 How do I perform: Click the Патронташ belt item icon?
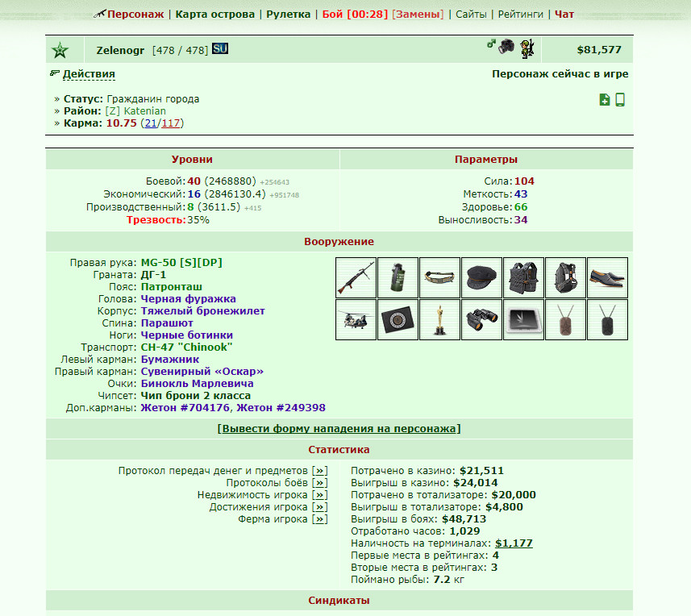pyautogui.click(x=439, y=277)
